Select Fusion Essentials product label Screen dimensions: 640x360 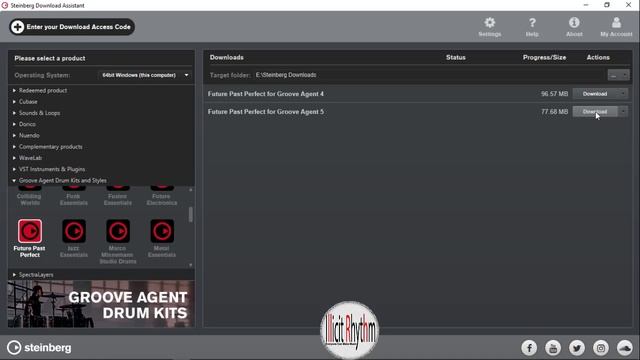tap(118, 200)
